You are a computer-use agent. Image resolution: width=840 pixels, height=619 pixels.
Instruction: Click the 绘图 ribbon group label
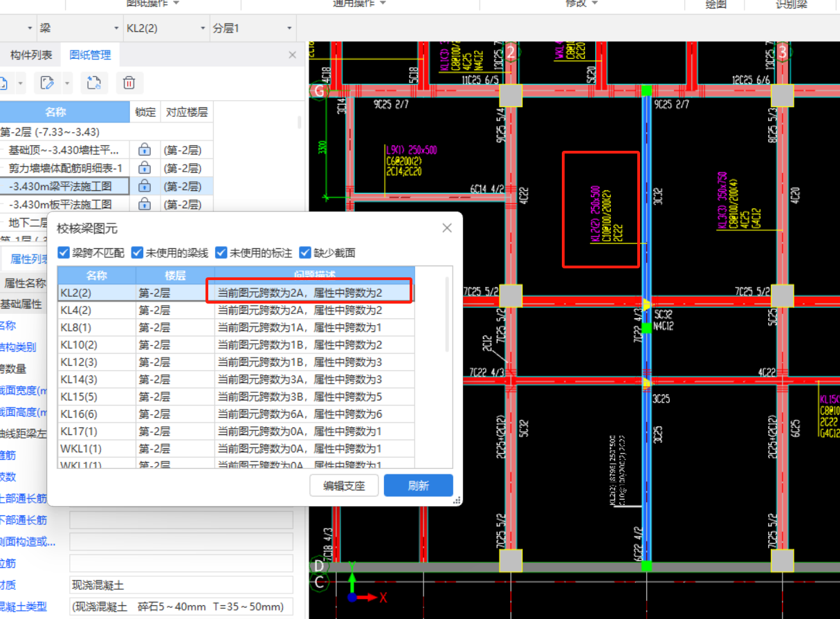pos(715,4)
